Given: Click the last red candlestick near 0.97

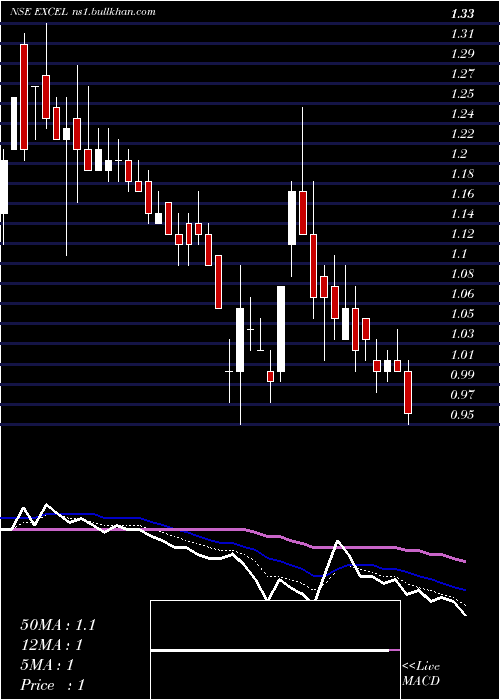Looking at the screenshot, I should coord(408,392).
